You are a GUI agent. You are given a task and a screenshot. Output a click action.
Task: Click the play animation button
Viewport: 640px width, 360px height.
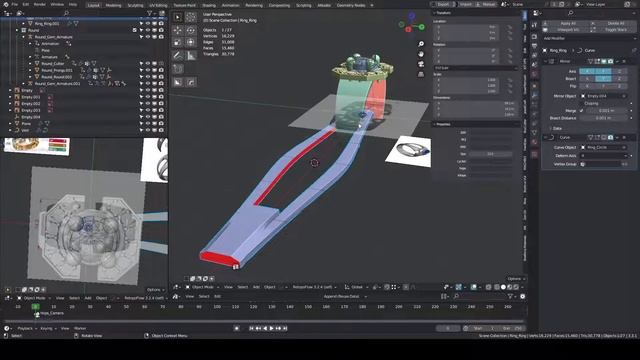[x=271, y=328]
